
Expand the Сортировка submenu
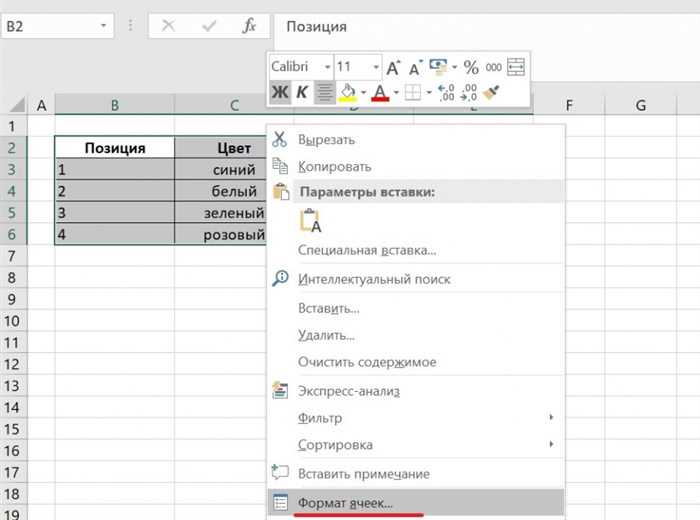[x=416, y=445]
